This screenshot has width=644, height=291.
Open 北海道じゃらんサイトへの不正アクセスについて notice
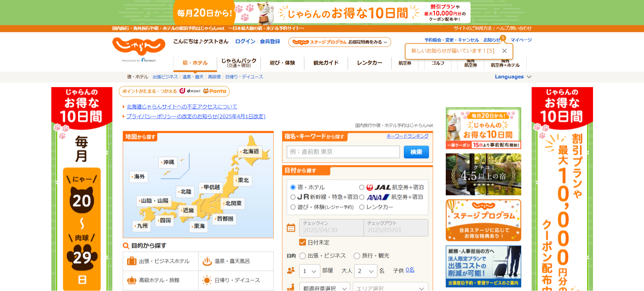(182, 107)
